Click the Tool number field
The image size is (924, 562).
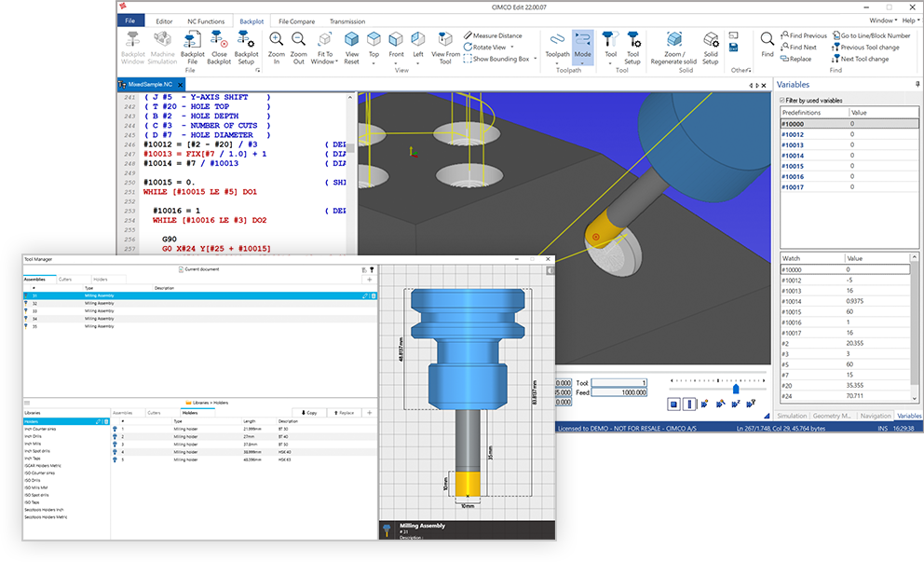pos(618,383)
